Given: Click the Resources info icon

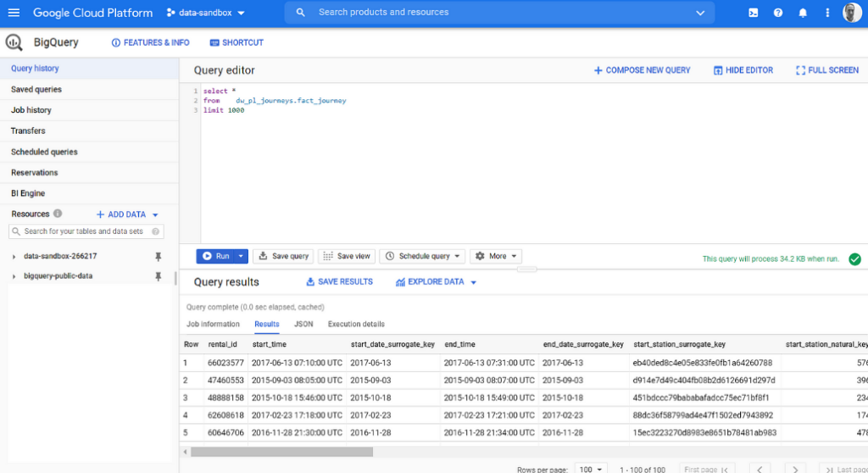Looking at the screenshot, I should coord(58,214).
